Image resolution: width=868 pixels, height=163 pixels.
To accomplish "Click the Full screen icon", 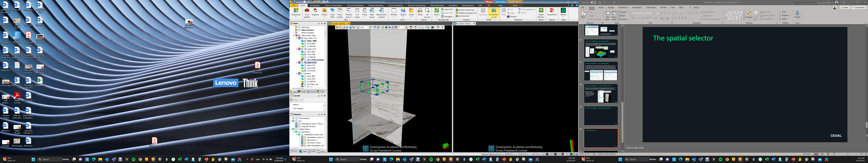I will coord(357,13).
